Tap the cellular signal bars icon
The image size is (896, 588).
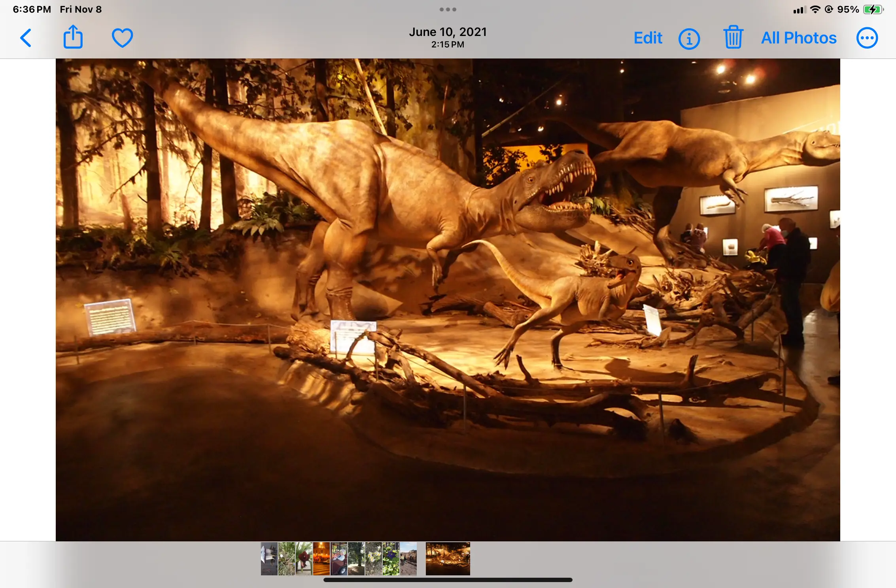[x=799, y=10]
